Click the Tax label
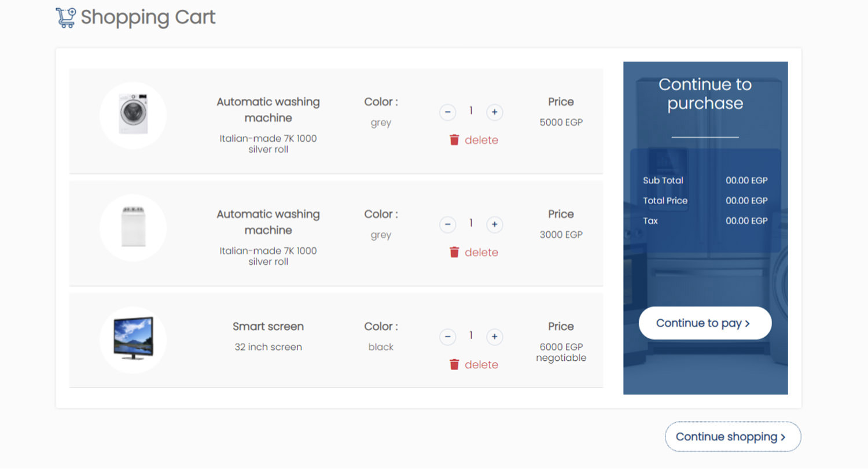 point(650,221)
